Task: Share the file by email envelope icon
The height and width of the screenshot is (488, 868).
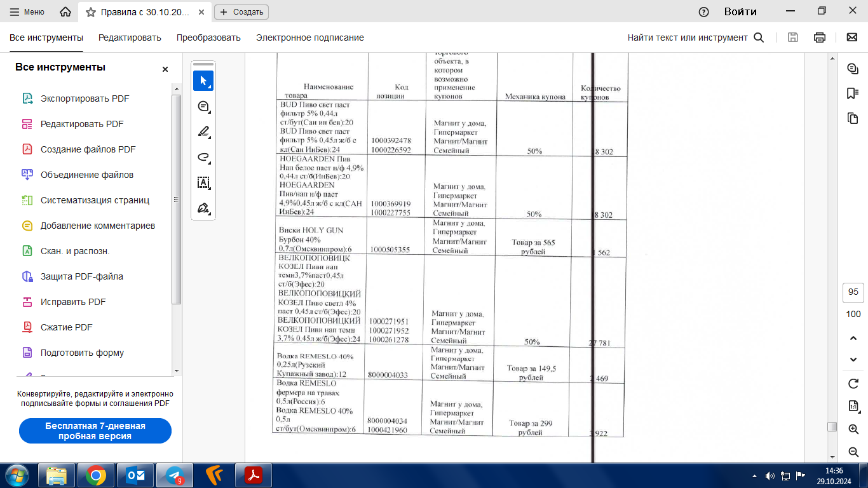Action: pyautogui.click(x=852, y=37)
